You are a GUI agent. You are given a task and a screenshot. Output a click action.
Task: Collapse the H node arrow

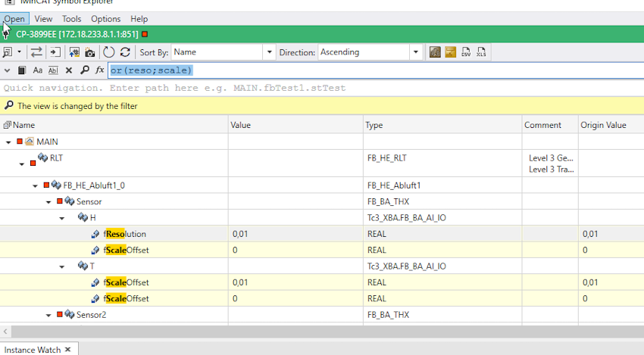pyautogui.click(x=61, y=218)
